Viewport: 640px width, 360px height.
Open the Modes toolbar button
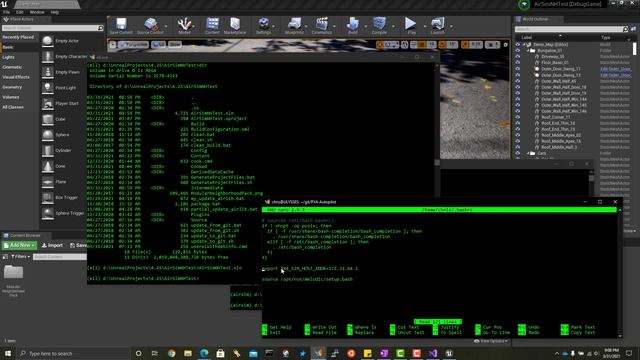pos(184,26)
